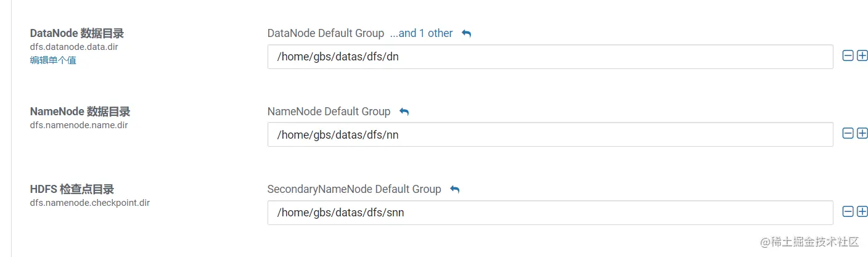868x257 pixels.
Task: Click the DataNode 数据目录 heading
Action: [76, 33]
